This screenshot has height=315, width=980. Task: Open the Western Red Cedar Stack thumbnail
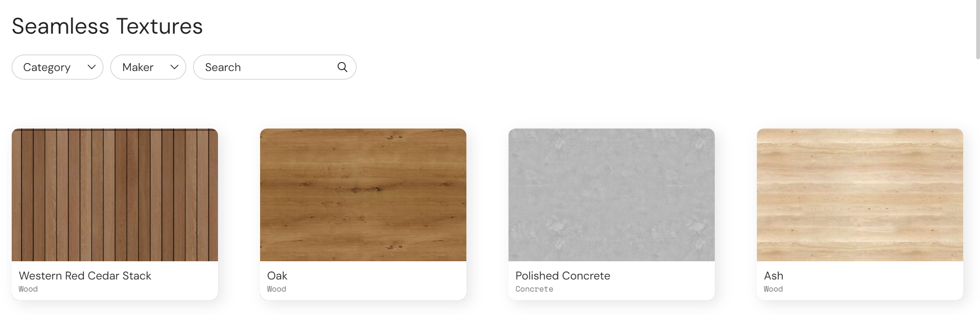(x=115, y=195)
